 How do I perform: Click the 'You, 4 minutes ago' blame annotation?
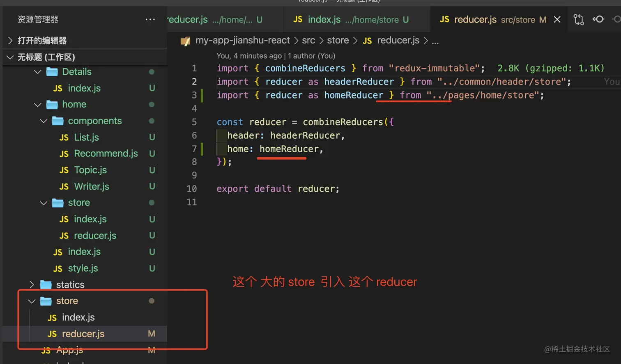coord(249,56)
